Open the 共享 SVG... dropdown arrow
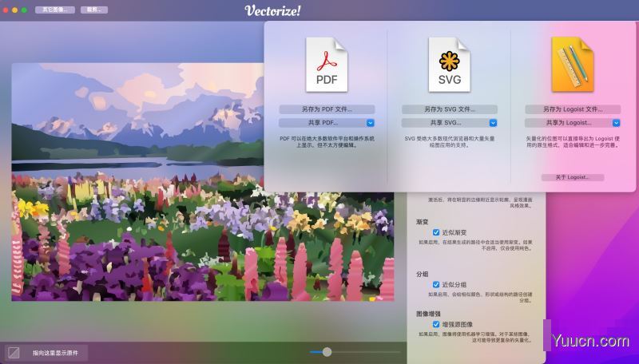The height and width of the screenshot is (364, 639). click(x=493, y=123)
